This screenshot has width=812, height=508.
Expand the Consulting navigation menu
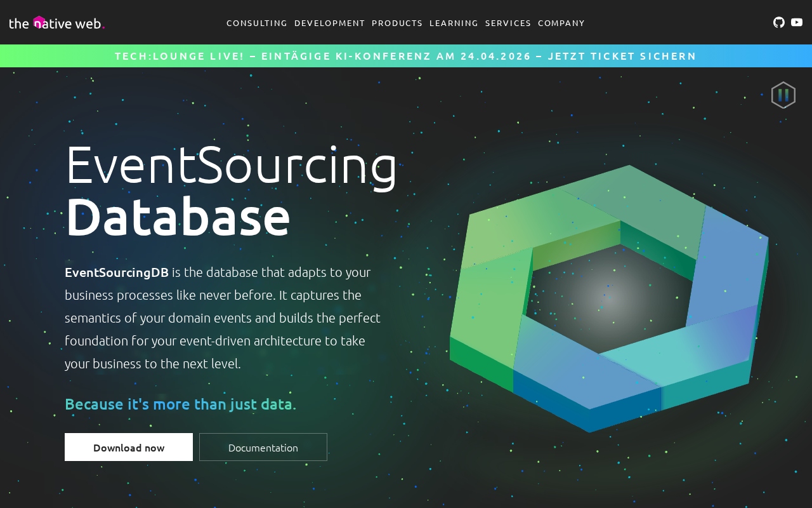point(256,23)
